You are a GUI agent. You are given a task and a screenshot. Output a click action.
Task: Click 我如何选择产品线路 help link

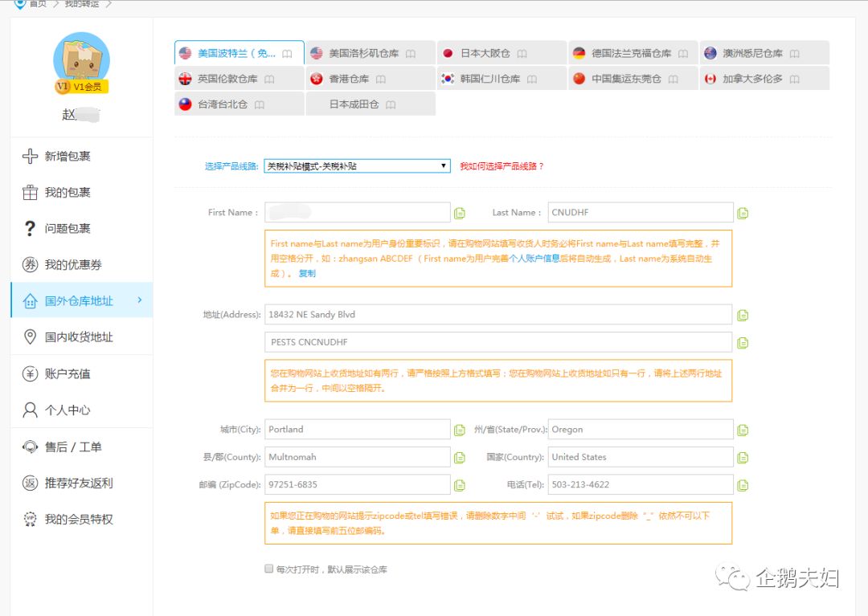[x=502, y=166]
